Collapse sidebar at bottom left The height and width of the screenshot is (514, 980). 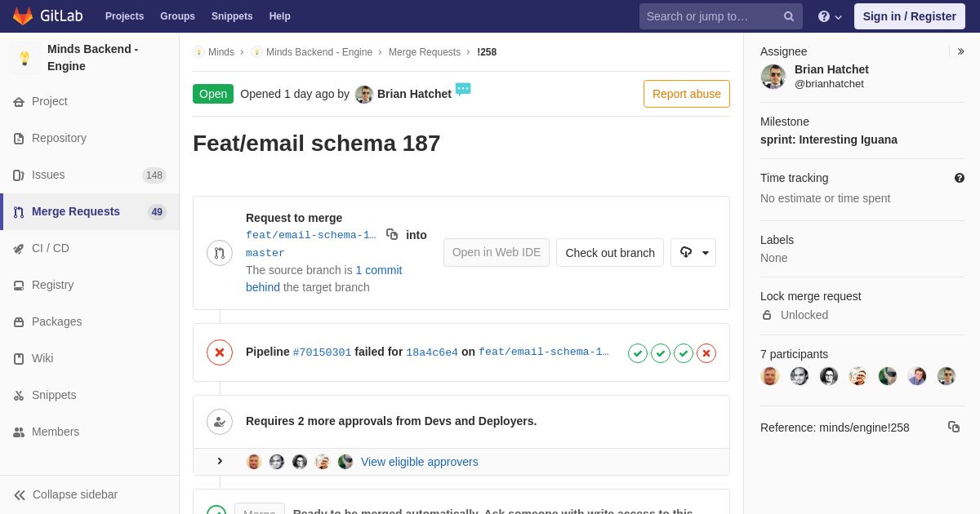(66, 494)
